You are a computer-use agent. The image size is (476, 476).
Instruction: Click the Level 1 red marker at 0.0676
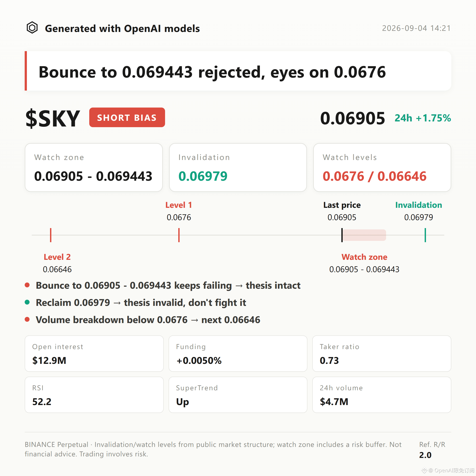click(x=179, y=235)
